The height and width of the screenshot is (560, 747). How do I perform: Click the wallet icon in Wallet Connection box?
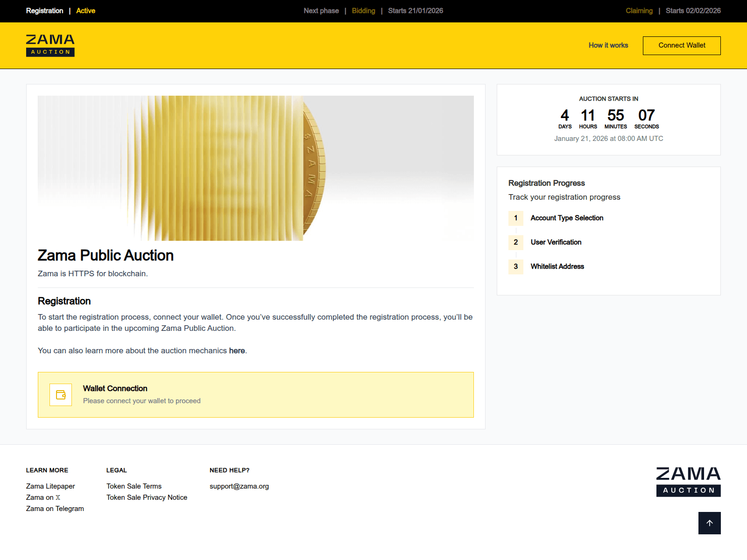pos(61,395)
